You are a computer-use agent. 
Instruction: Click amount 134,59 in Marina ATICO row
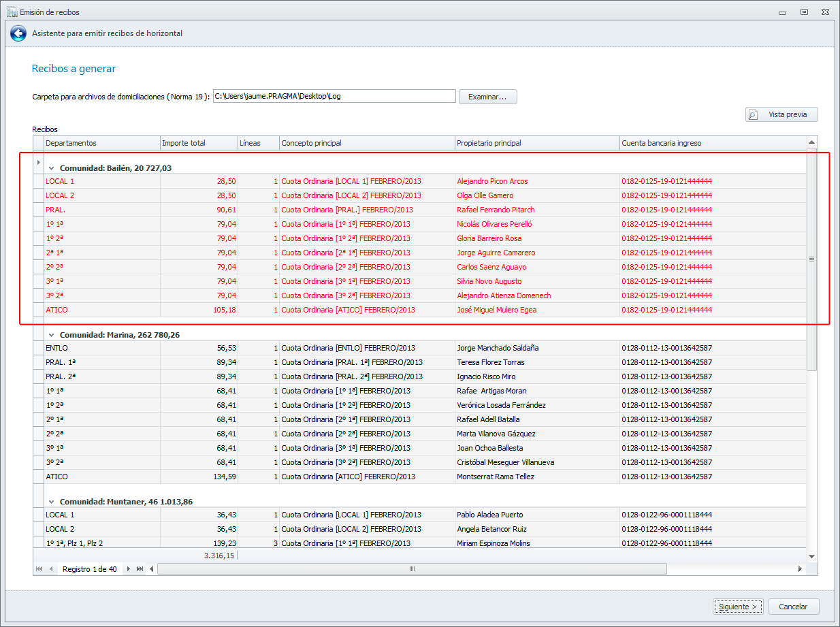pos(224,477)
